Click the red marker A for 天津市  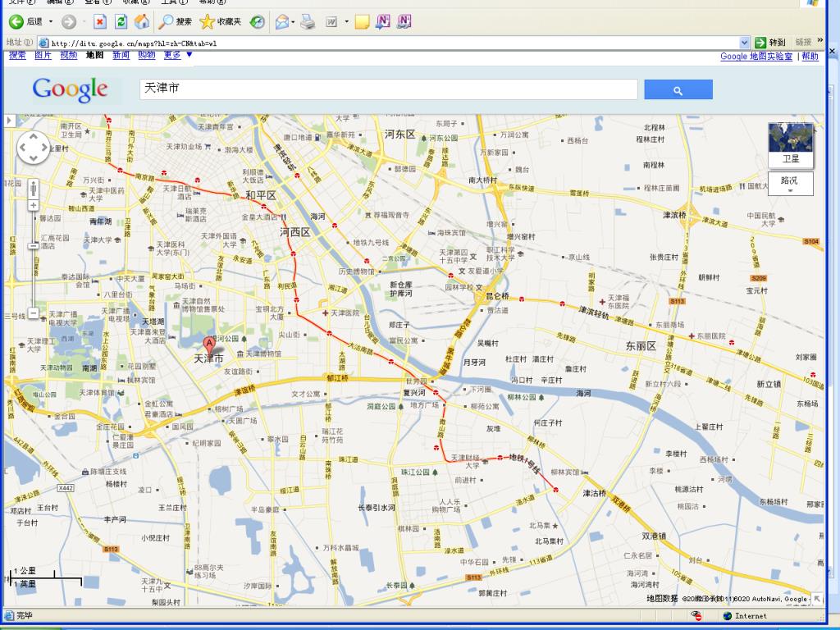[209, 344]
